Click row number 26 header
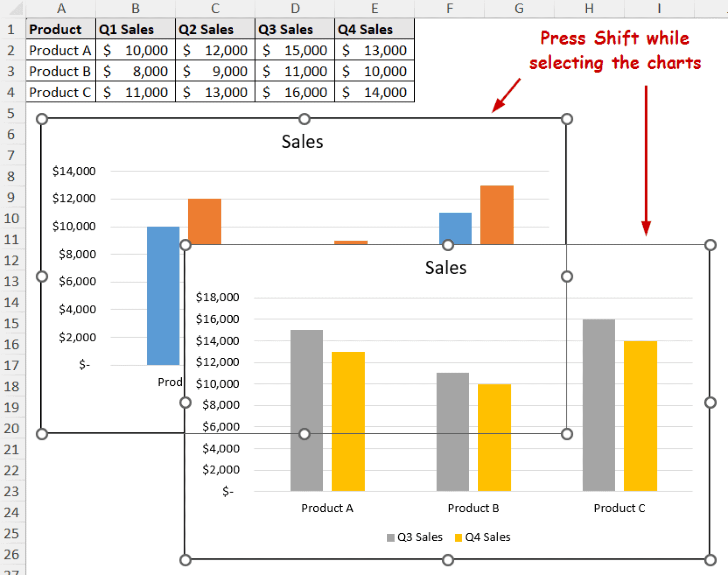 [x=12, y=554]
